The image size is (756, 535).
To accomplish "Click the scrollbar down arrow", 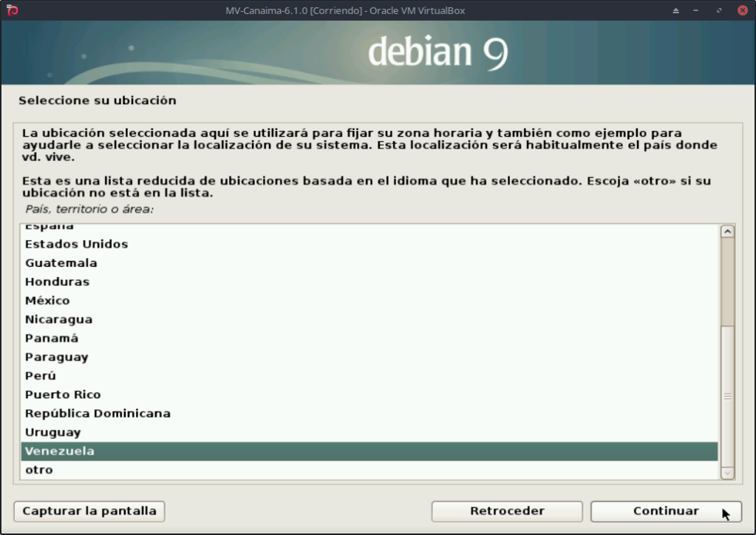I will click(x=727, y=472).
